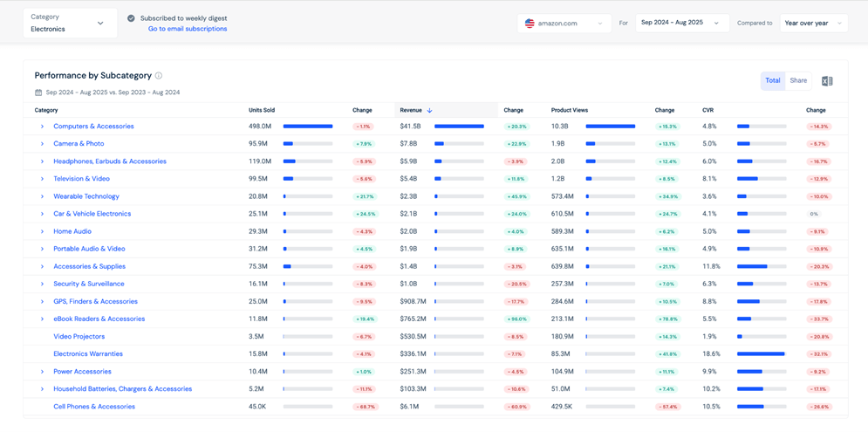The image size is (868, 432).
Task: Open Camera & Photo subcategory link
Action: pyautogui.click(x=79, y=144)
